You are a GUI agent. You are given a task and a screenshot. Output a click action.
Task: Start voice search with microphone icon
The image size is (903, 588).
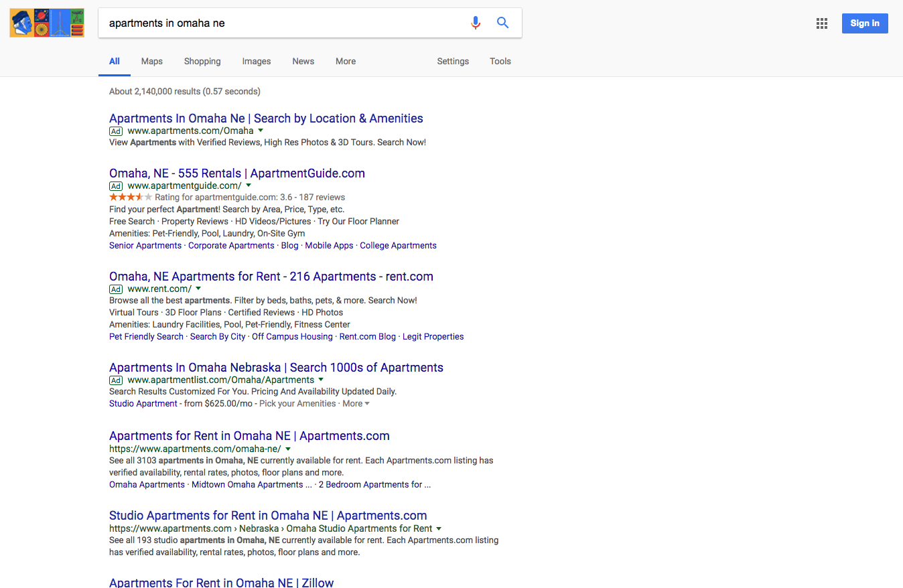point(476,23)
